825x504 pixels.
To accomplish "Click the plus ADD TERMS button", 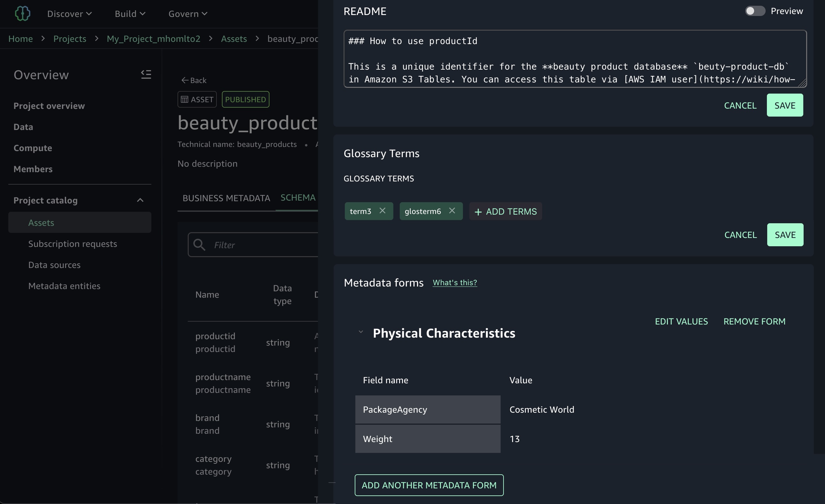I will (x=505, y=211).
